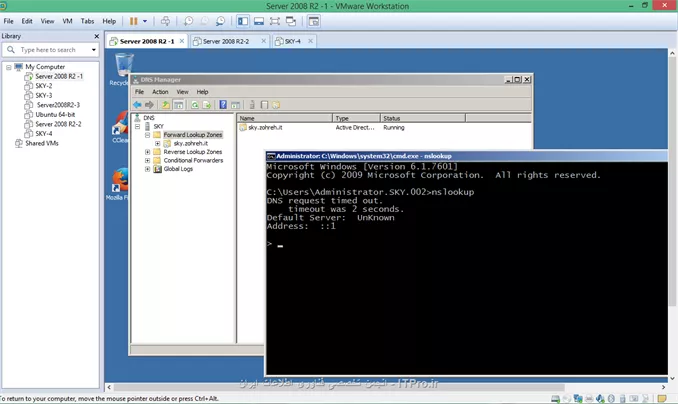Open the VMware Edit menu
Viewport: 678px width, 404px height.
[x=27, y=21]
